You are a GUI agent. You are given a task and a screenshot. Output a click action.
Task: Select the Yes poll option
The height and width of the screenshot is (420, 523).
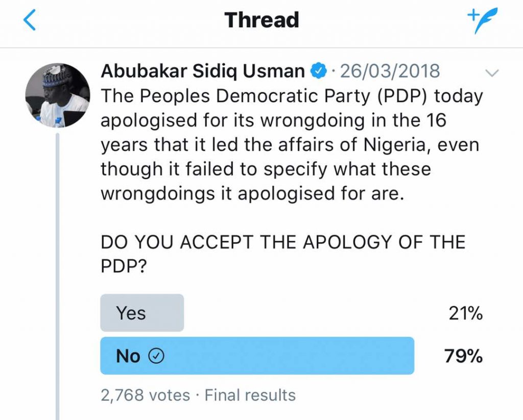[x=142, y=313]
